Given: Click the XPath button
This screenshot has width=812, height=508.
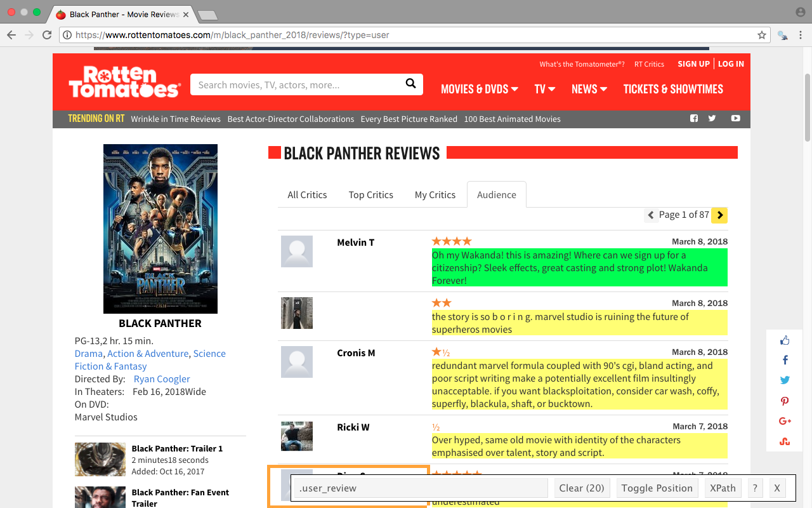Looking at the screenshot, I should pos(723,488).
